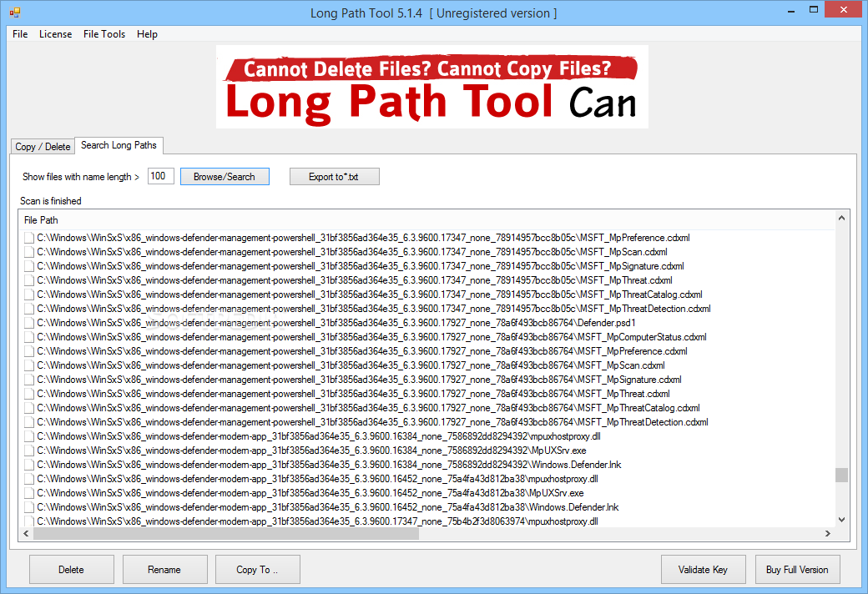The image size is (868, 594).
Task: Maximize the Long Path Tool window
Action: [x=813, y=10]
